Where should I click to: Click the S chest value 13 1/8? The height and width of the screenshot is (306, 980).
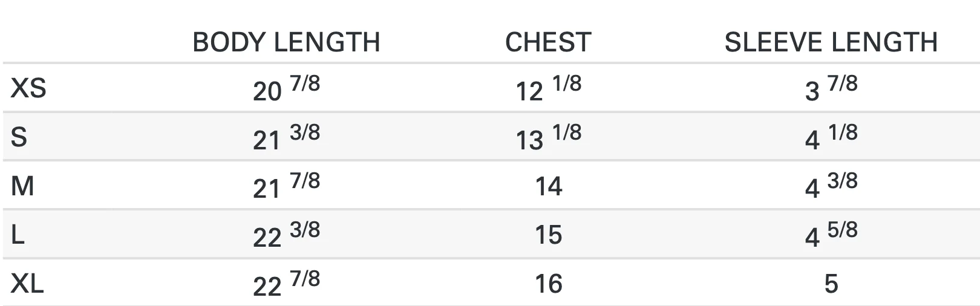click(x=548, y=137)
